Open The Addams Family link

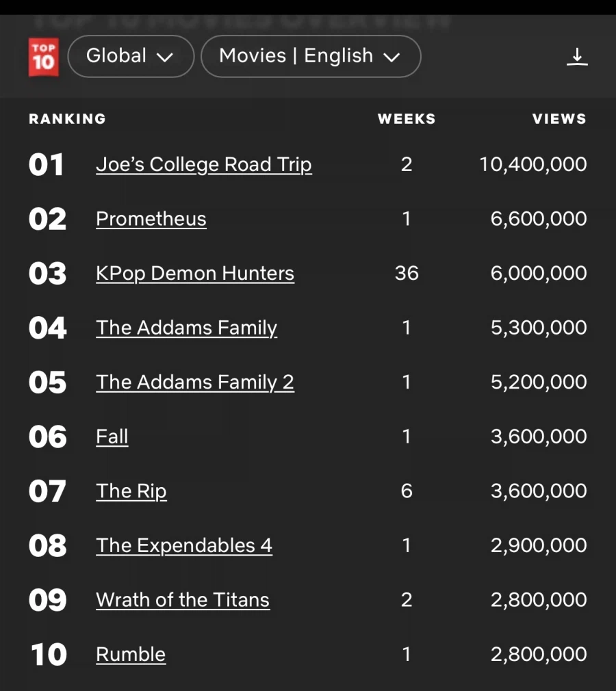click(x=186, y=328)
